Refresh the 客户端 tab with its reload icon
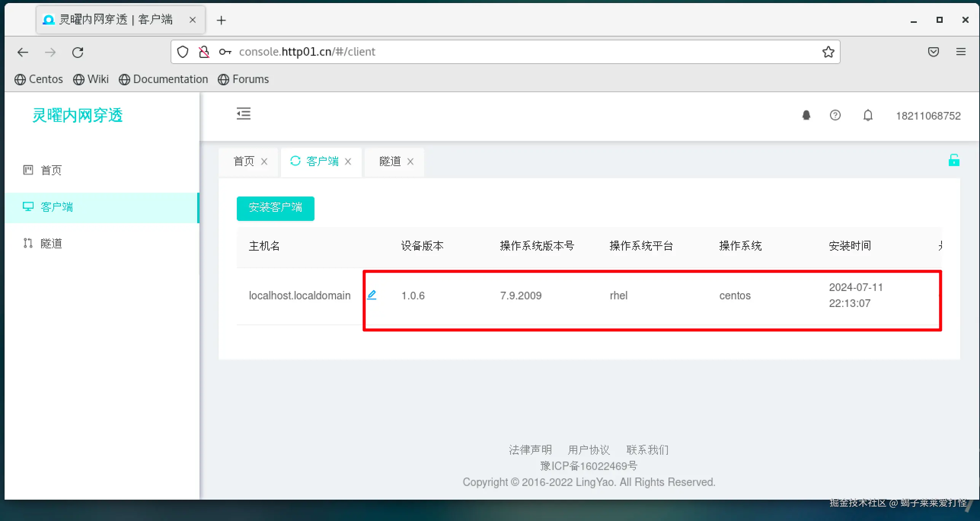Viewport: 980px width, 521px height. 295,161
